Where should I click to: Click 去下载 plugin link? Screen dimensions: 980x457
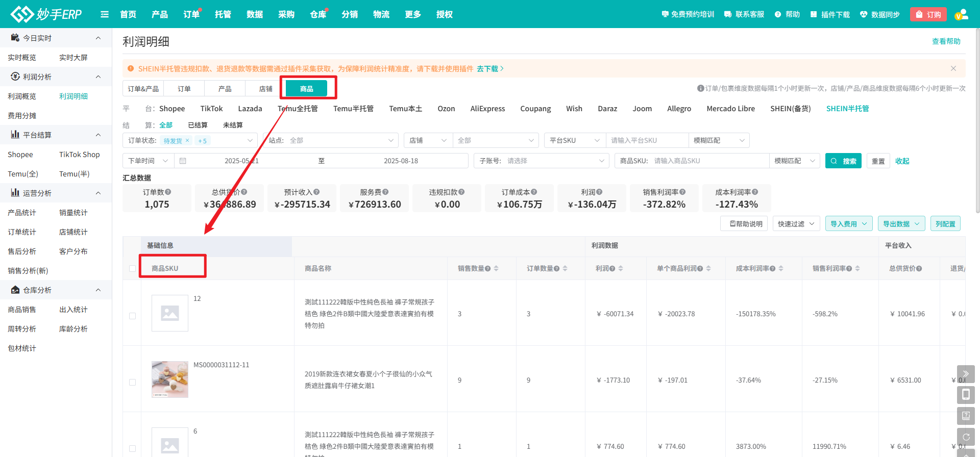490,68
